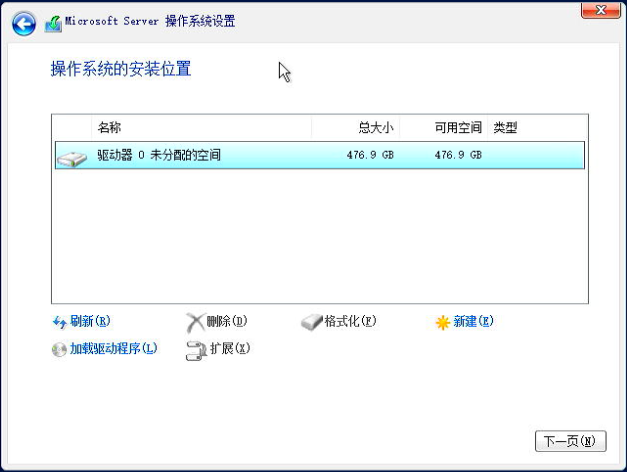The image size is (627, 472).
Task: Click the 下一页(N) next button
Action: click(x=571, y=441)
